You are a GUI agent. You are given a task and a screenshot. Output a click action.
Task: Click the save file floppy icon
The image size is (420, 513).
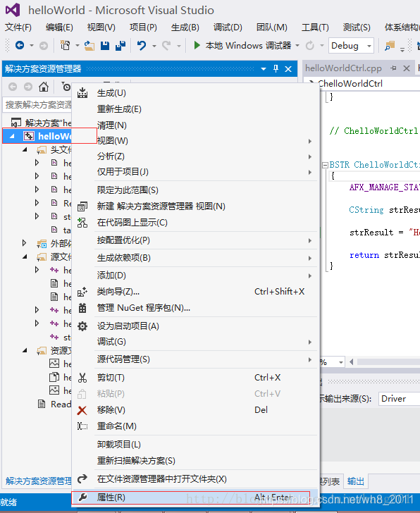point(105,46)
